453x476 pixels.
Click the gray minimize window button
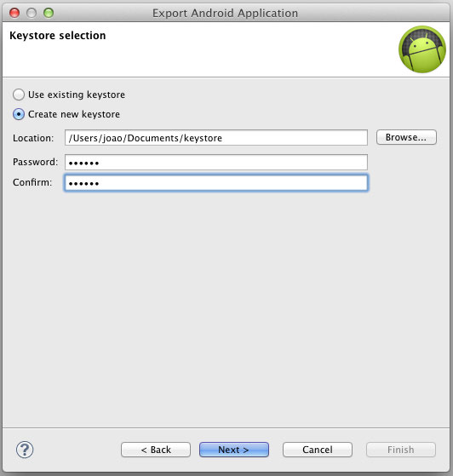[32, 13]
